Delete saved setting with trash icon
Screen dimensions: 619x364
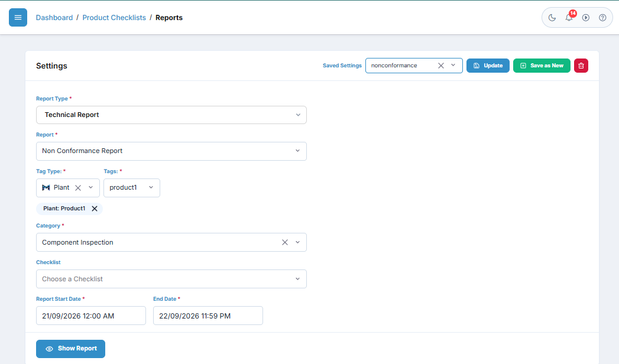(581, 66)
